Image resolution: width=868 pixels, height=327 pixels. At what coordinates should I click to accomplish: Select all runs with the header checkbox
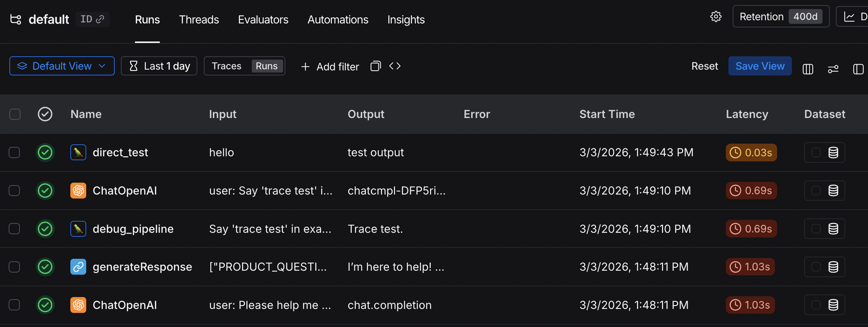coord(15,114)
